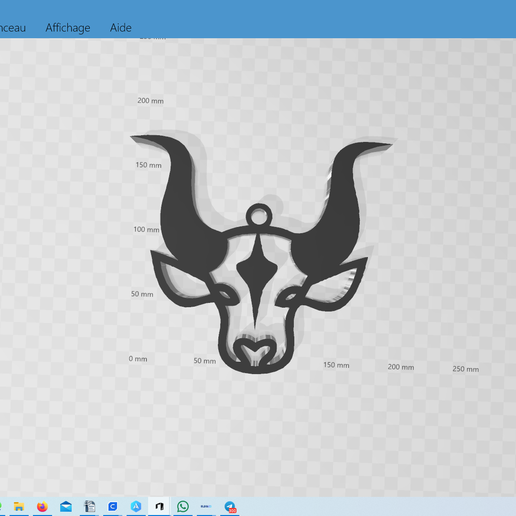Click the 200 mm vertical axis label
The image size is (516, 516).
[x=150, y=101]
